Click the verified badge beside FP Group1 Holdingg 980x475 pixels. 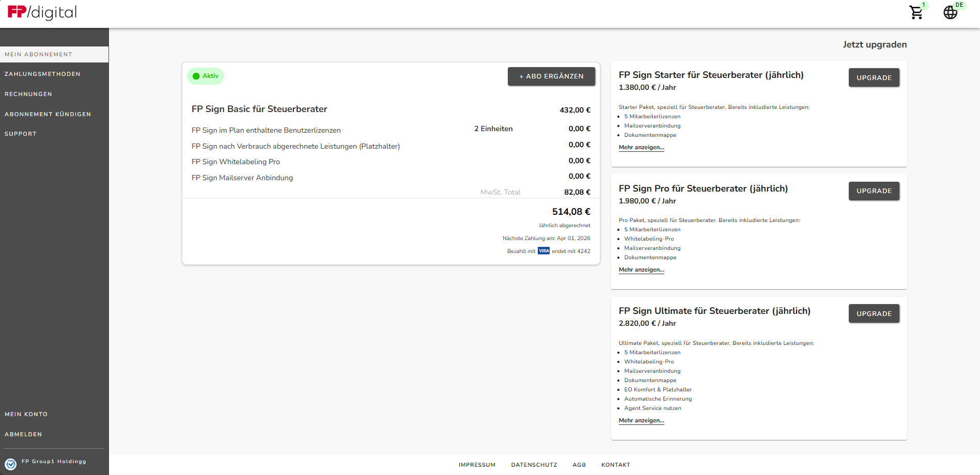click(11, 464)
